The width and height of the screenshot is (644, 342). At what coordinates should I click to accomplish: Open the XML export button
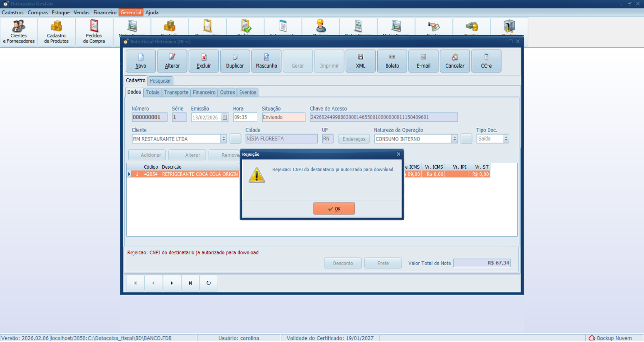(361, 61)
